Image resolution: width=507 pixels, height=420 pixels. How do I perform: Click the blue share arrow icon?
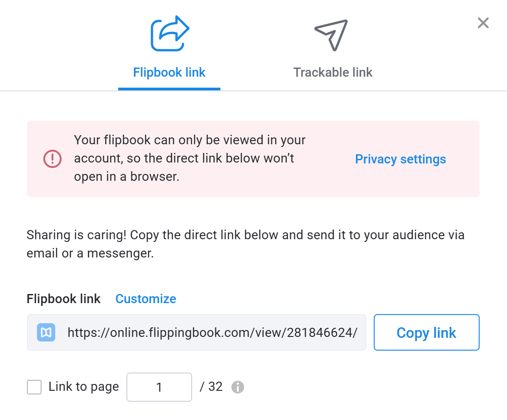169,33
